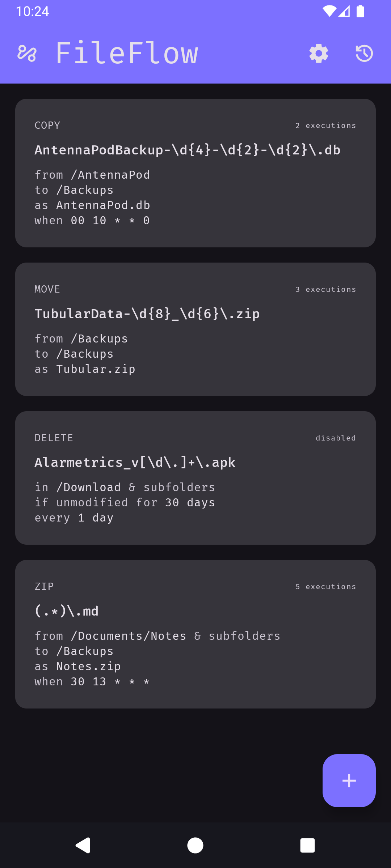
Task: Open the MOVE TubularData rule card
Action: (195, 329)
